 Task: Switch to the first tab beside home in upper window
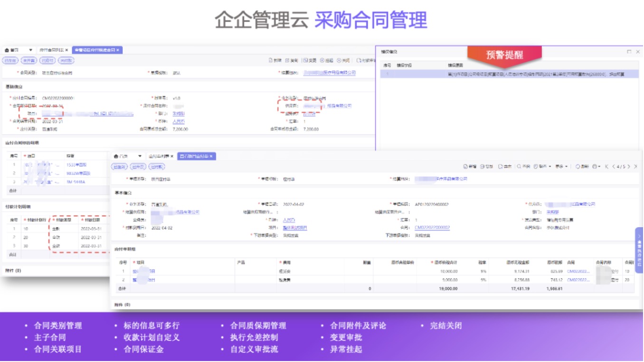53,50
